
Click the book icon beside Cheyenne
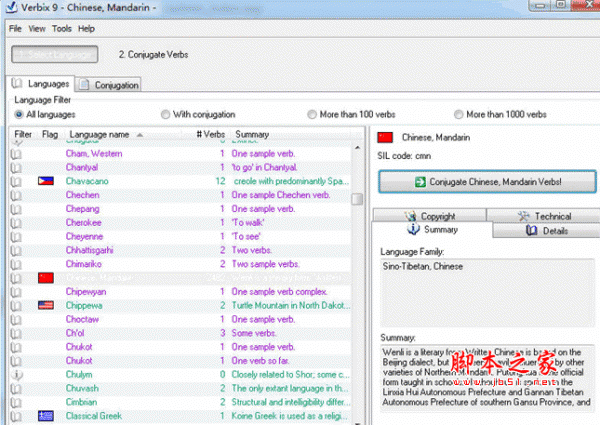pyautogui.click(x=16, y=236)
